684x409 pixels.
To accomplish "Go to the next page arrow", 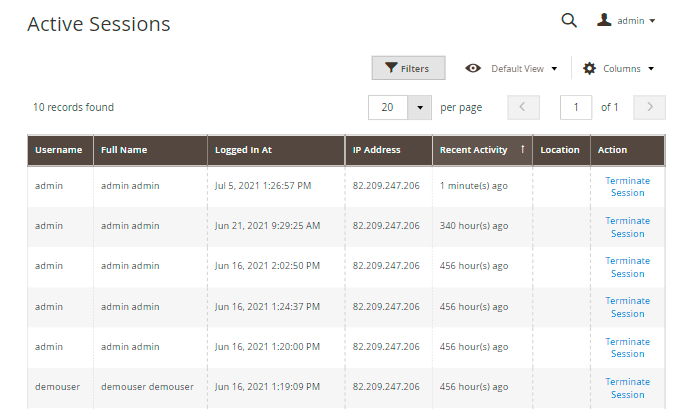I will point(650,107).
